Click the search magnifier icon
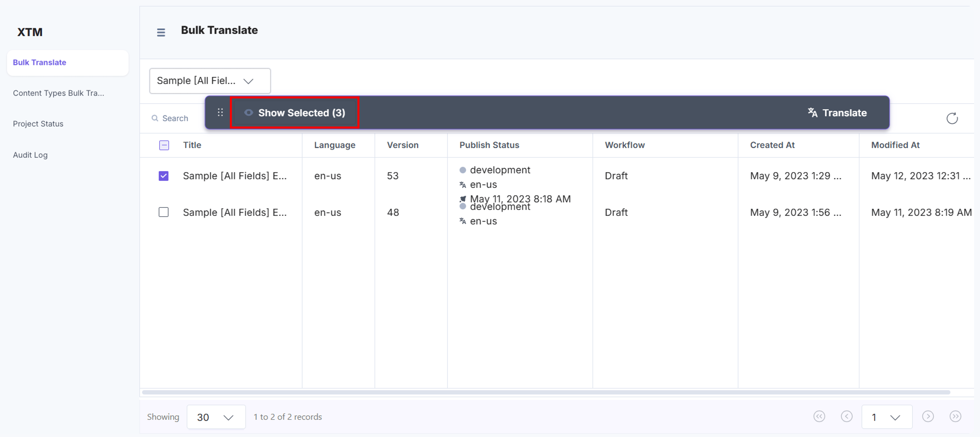 point(155,118)
